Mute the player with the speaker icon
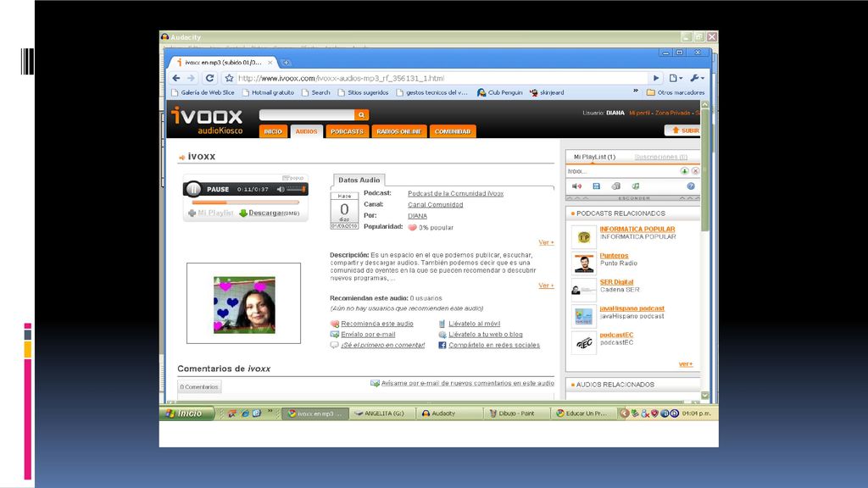868x488 pixels. pos(281,189)
